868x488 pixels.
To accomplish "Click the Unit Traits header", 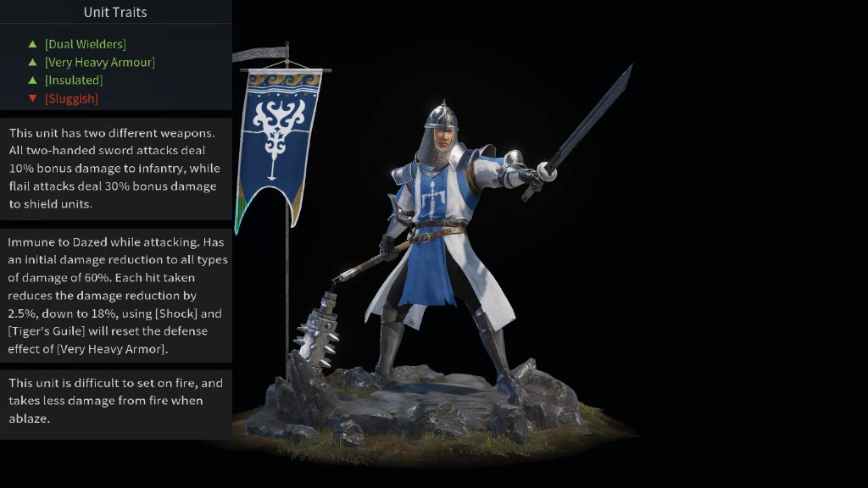I will [x=115, y=12].
